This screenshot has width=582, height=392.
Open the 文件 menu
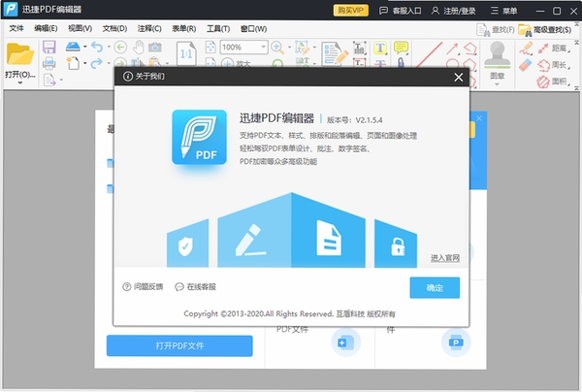point(16,28)
